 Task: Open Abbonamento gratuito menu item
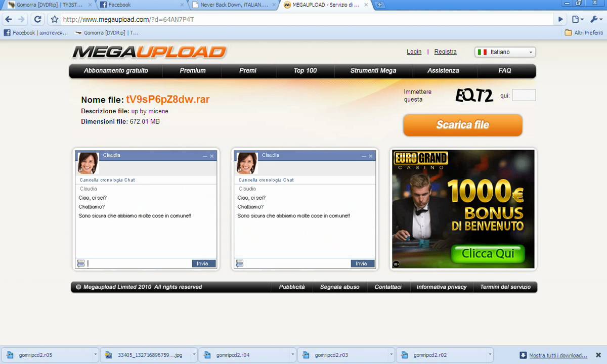pyautogui.click(x=116, y=71)
